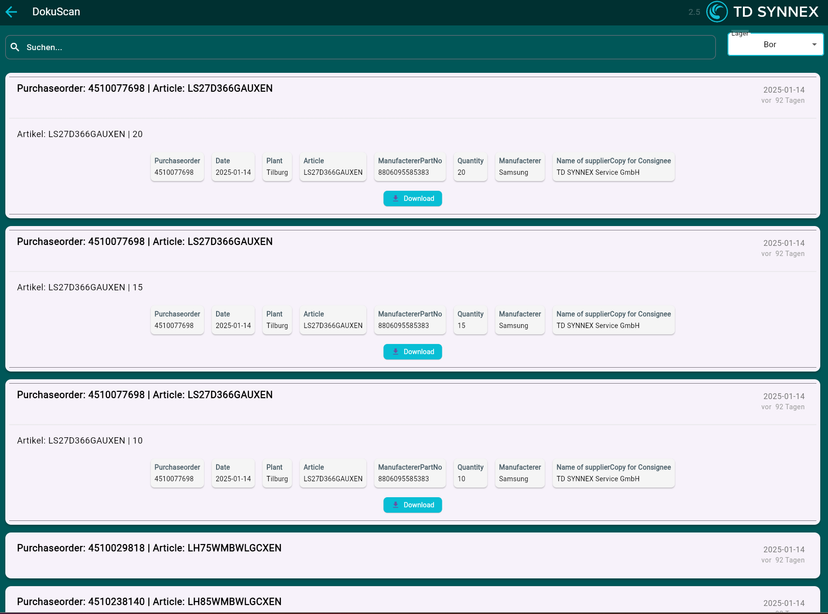The width and height of the screenshot is (828, 614).
Task: Collapse the card with Artikel LS27D366GAUXEN | 20
Action: pos(412,95)
